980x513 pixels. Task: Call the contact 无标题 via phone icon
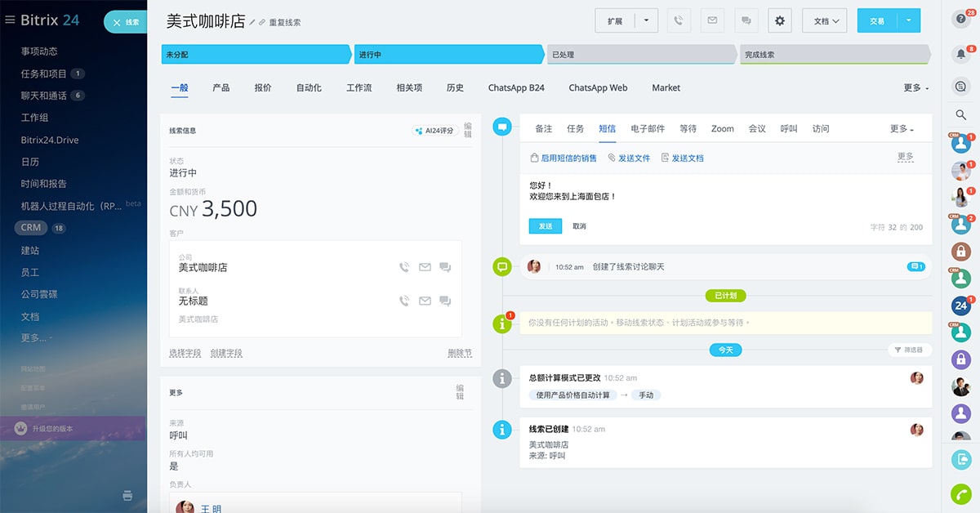(x=403, y=301)
